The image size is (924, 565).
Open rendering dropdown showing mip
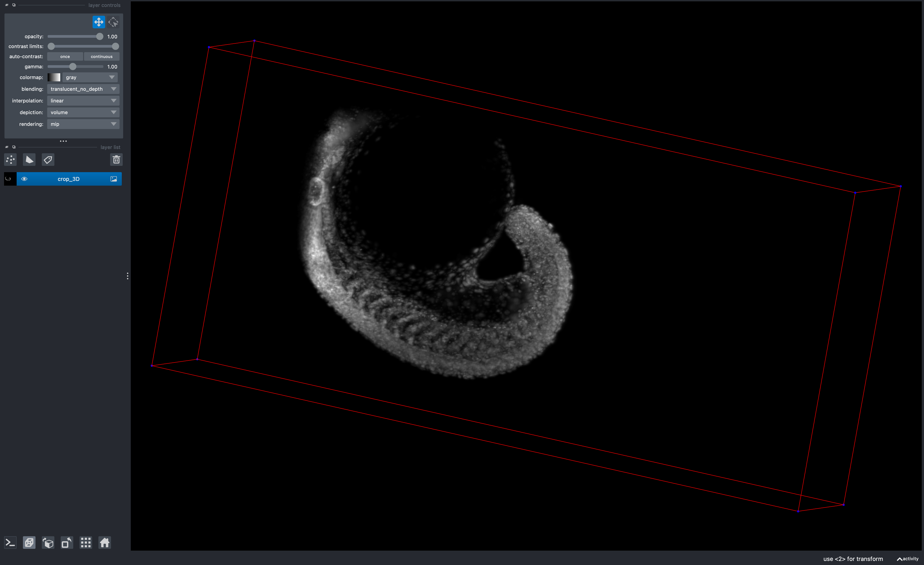[83, 124]
